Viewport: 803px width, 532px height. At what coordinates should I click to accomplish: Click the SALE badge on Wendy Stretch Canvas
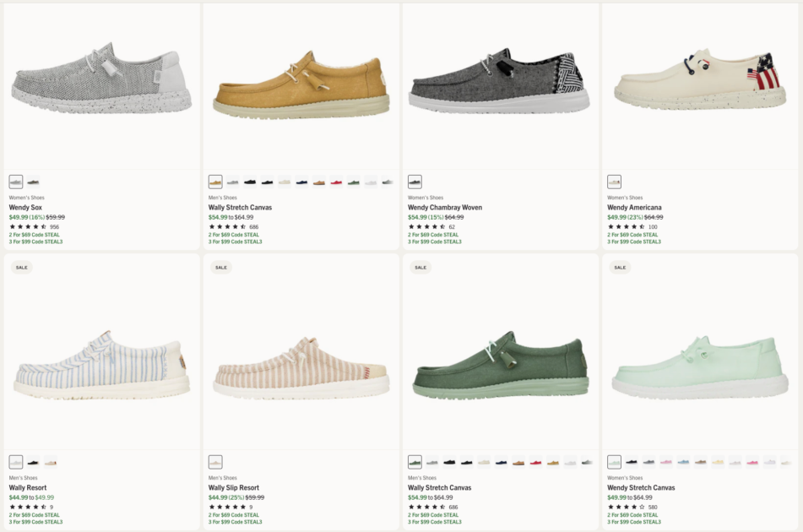[x=620, y=267]
